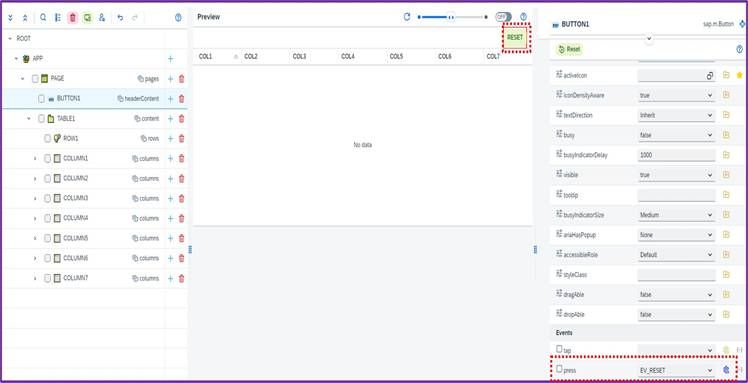Delete COLUMN3 using its trash icon
748x383 pixels.
[x=181, y=198]
